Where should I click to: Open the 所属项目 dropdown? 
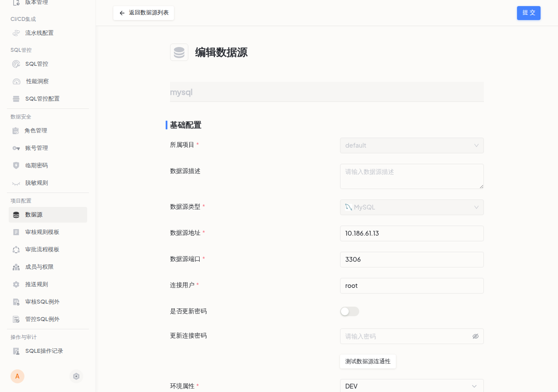(412, 145)
